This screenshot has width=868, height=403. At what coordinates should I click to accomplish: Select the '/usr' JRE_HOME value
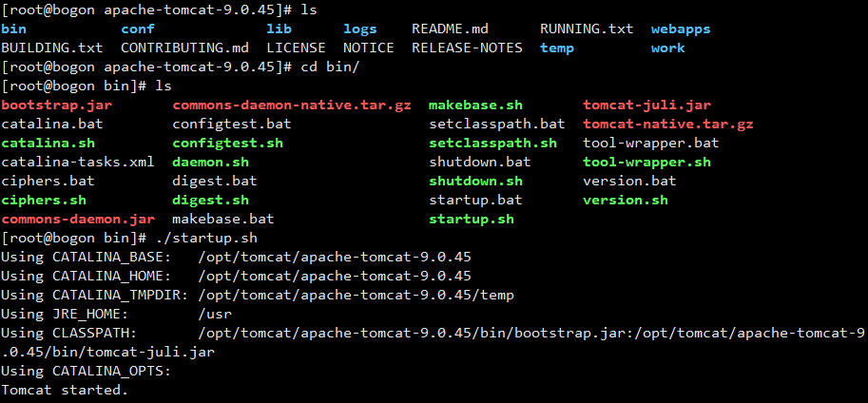(x=215, y=314)
